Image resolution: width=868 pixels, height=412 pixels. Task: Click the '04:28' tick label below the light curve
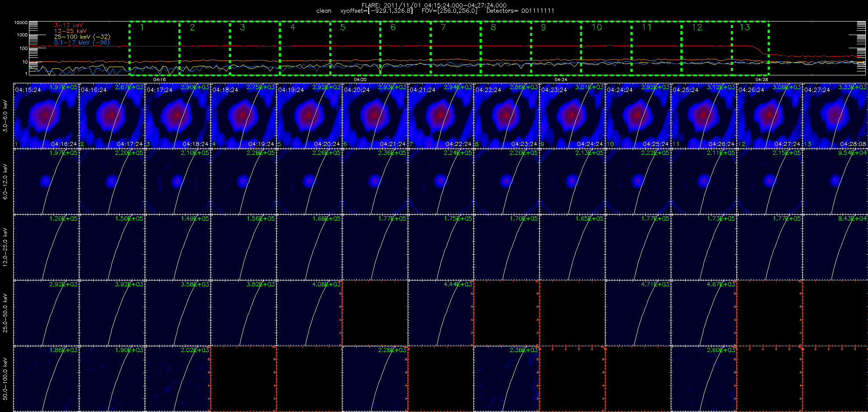coord(761,79)
